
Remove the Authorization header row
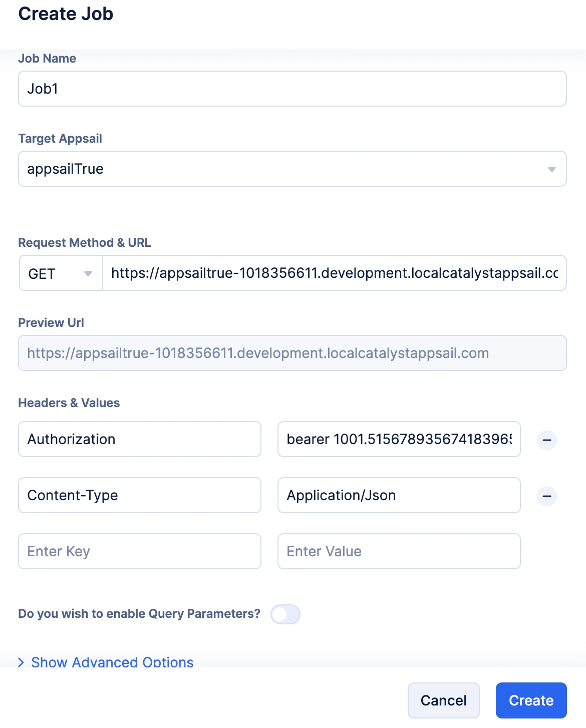pos(547,440)
